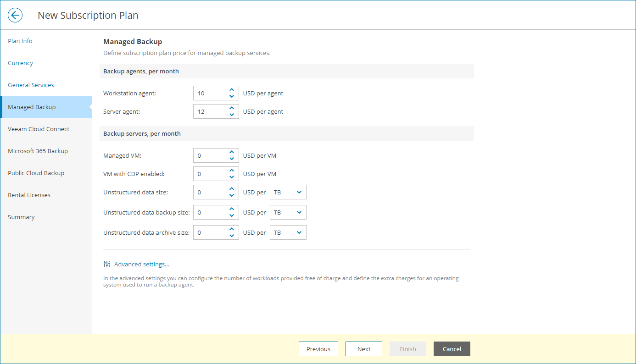Click inside the Workstation agent price field
Viewport: 636px width, 364px height.
(x=211, y=93)
